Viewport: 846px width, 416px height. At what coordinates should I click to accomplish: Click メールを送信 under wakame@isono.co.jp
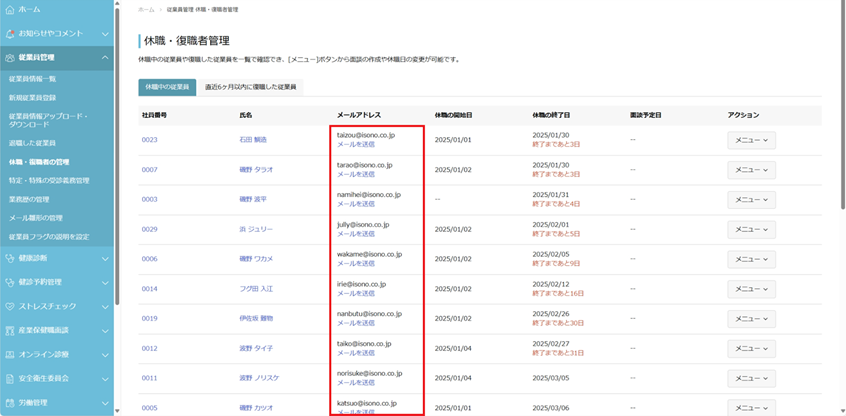(x=356, y=263)
